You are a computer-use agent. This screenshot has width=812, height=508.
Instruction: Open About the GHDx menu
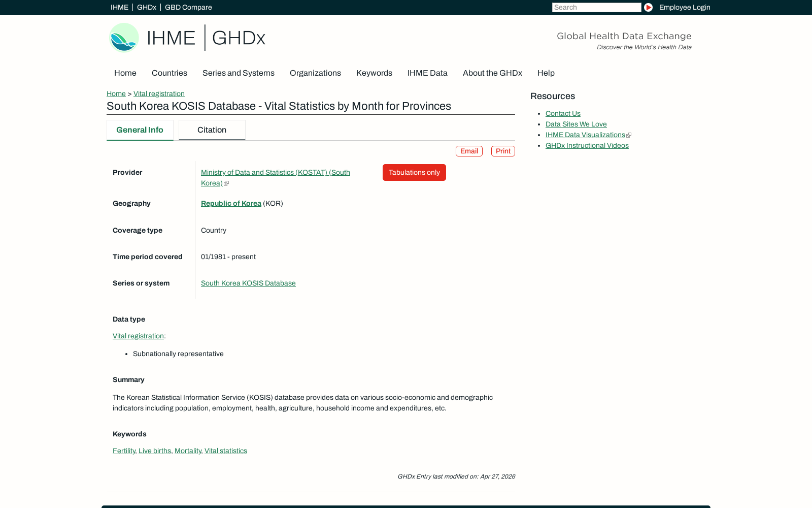[492, 73]
